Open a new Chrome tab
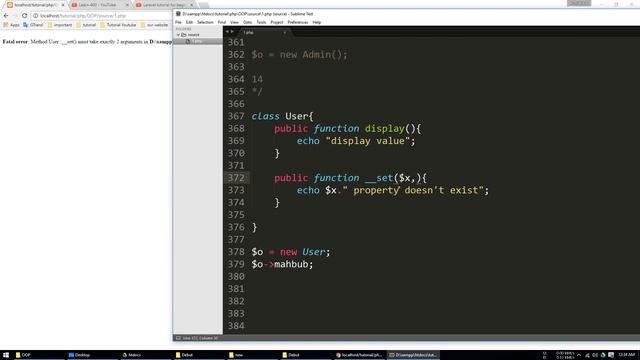 click(x=204, y=5)
